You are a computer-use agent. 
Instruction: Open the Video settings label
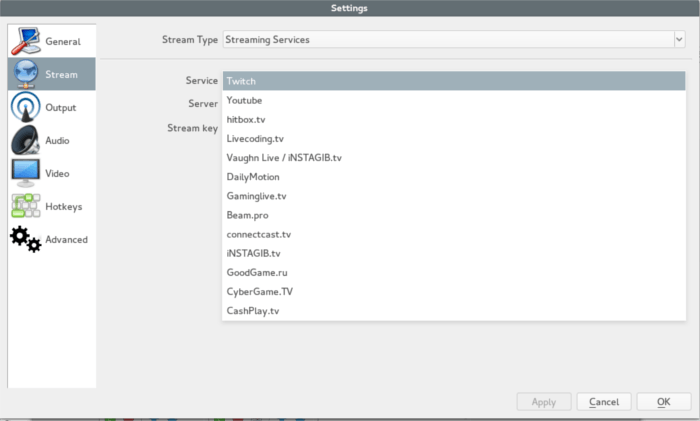[x=57, y=174]
